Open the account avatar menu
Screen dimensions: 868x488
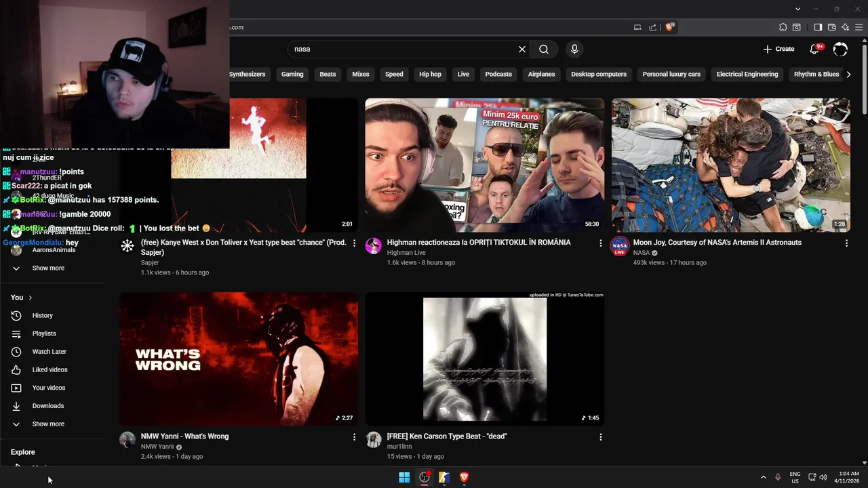pos(840,49)
